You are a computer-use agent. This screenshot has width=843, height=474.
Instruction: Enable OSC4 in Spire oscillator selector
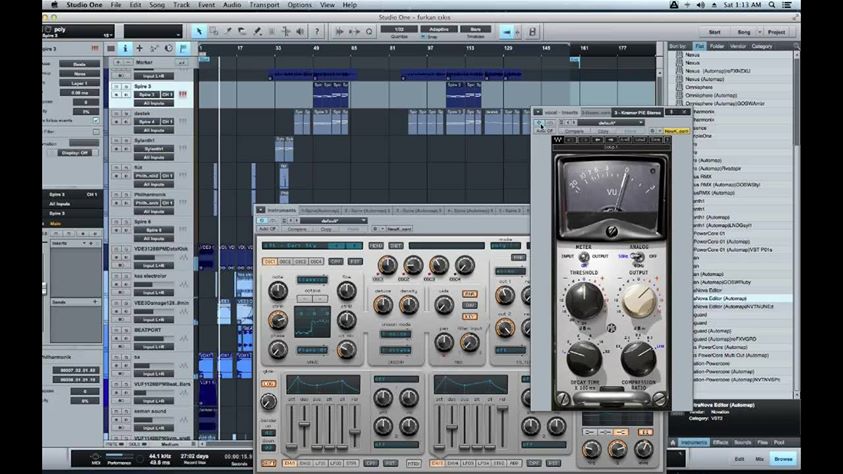pyautogui.click(x=316, y=261)
